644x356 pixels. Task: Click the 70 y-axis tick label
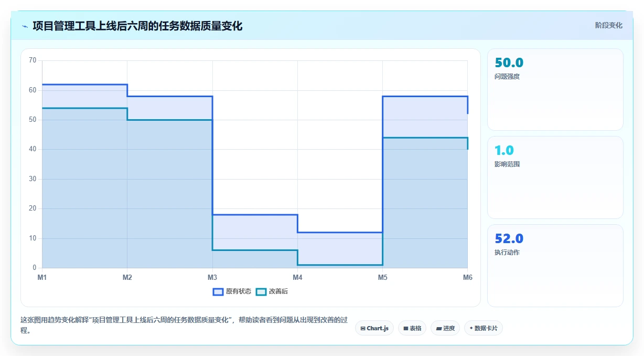click(33, 60)
